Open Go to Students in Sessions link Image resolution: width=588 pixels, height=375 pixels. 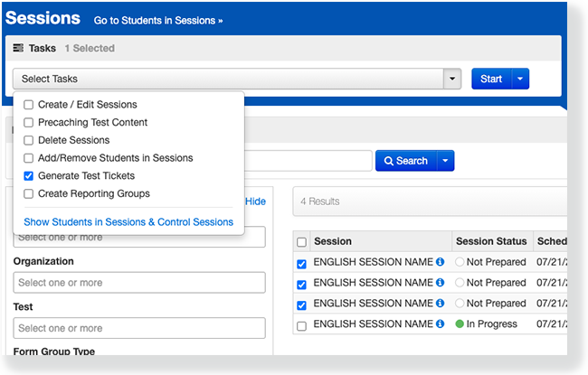[158, 20]
